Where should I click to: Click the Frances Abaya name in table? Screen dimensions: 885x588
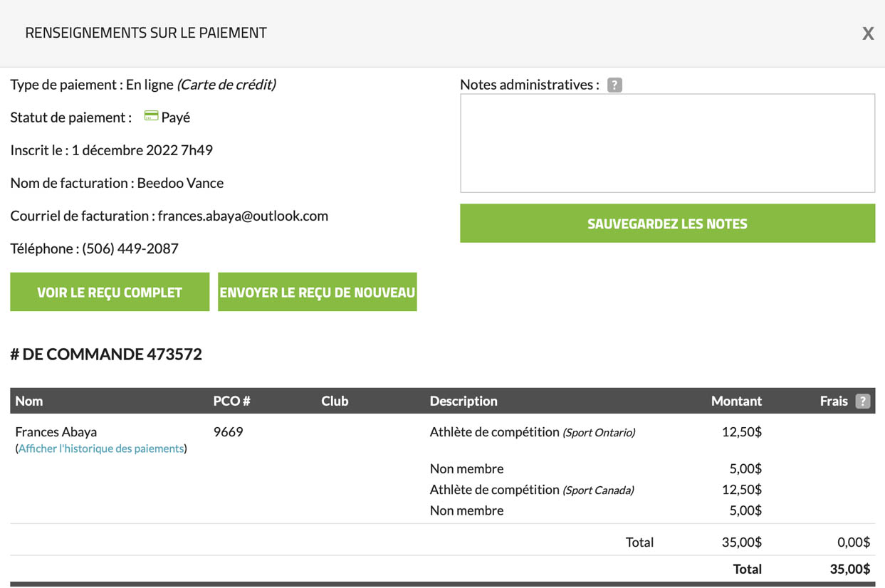coord(56,431)
